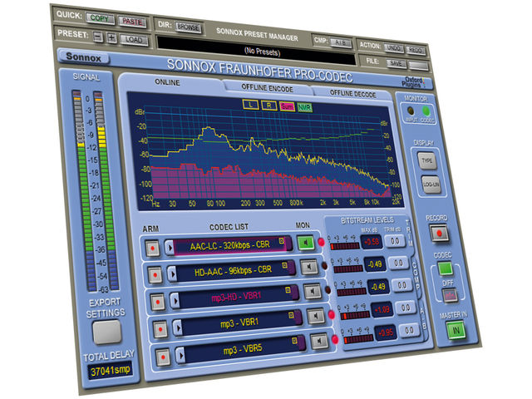Viewport: 532px width, 399px height.
Task: Click the preset LOAD button
Action: (x=134, y=40)
